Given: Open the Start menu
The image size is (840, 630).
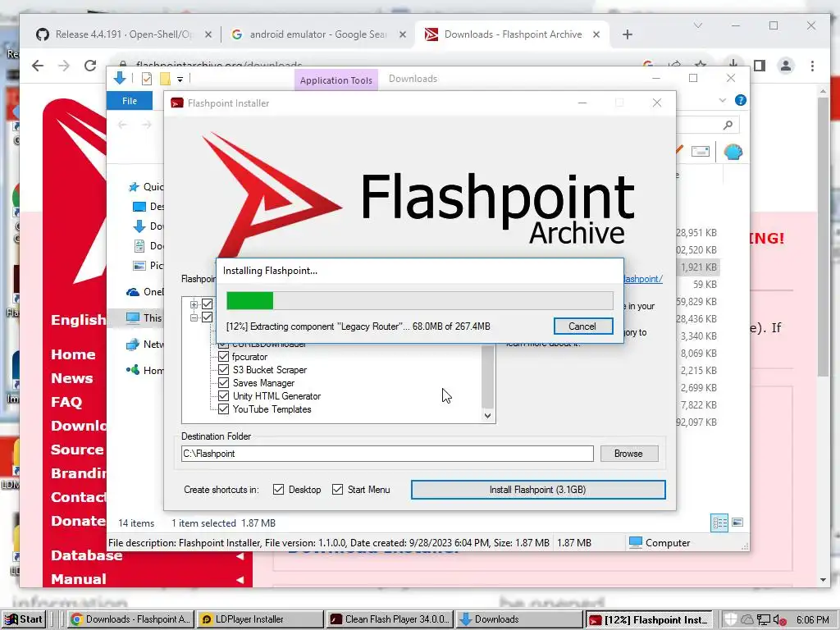Looking at the screenshot, I should [24, 619].
